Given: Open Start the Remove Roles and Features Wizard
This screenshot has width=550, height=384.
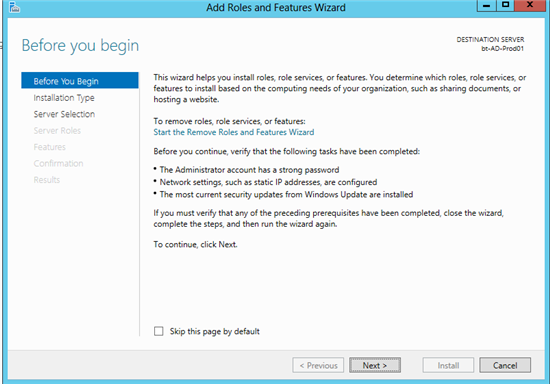Looking at the screenshot, I should [234, 132].
